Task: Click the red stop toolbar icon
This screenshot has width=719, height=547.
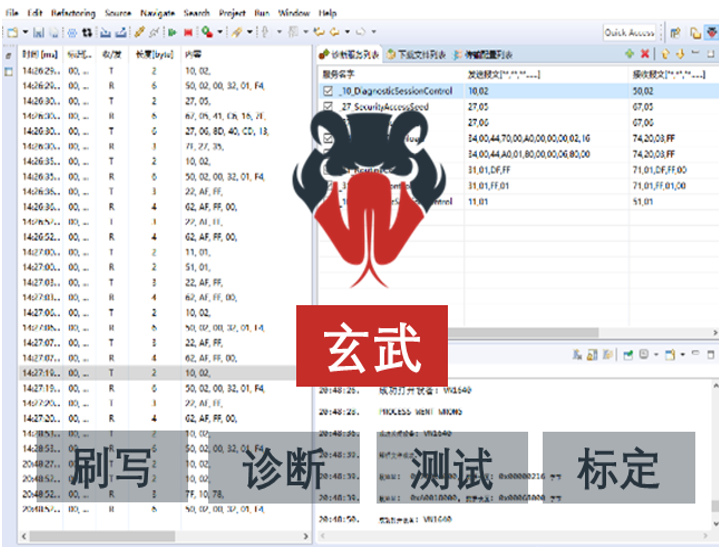Action: coord(188,32)
